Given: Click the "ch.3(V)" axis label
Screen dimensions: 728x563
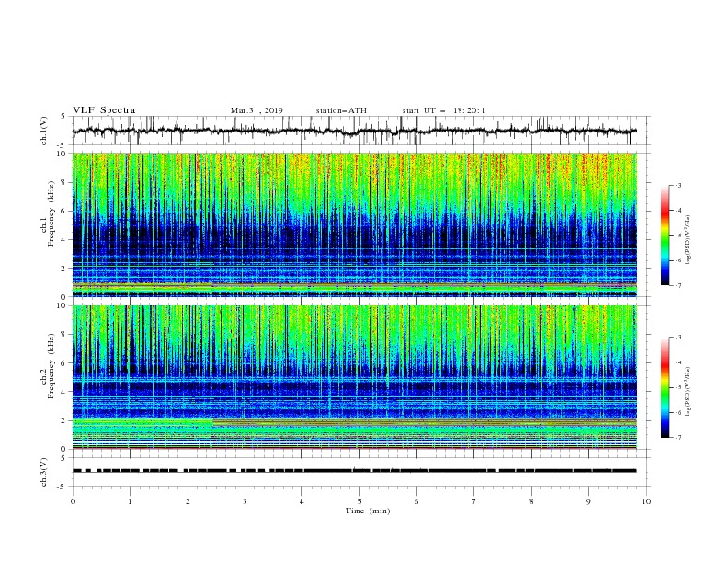Looking at the screenshot, I should point(44,472).
